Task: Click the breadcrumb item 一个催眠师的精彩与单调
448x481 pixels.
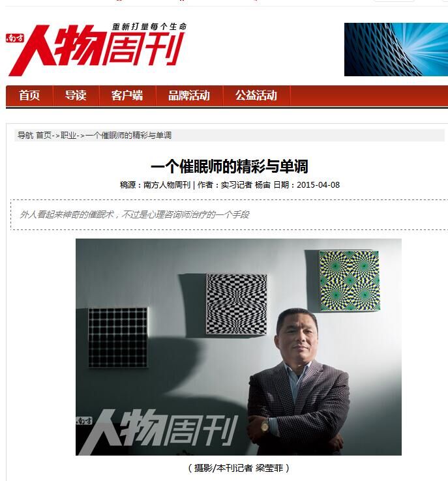Action: click(128, 136)
